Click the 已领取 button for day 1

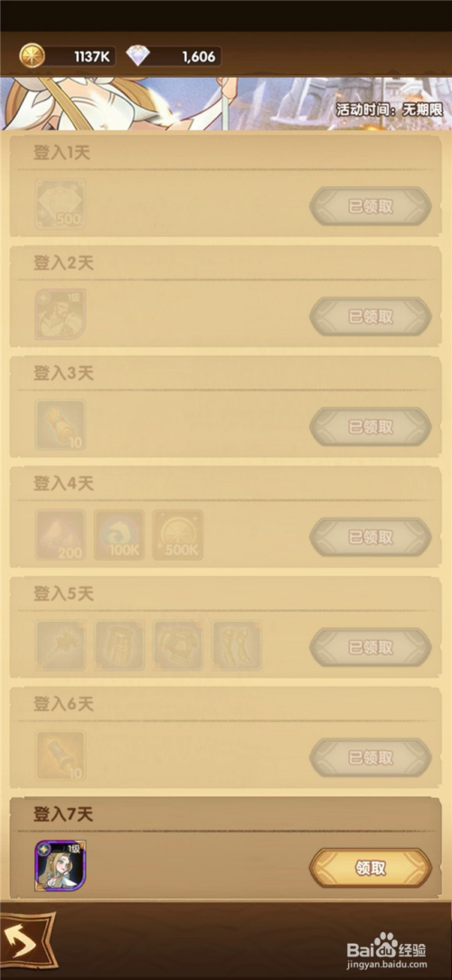371,206
